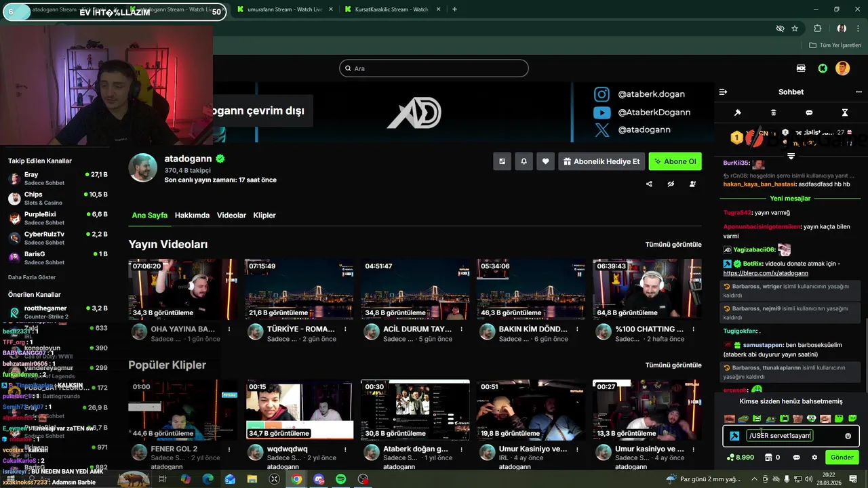Click the hourglass slow-mode icon
This screenshot has height=488, width=868.
pyautogui.click(x=845, y=113)
